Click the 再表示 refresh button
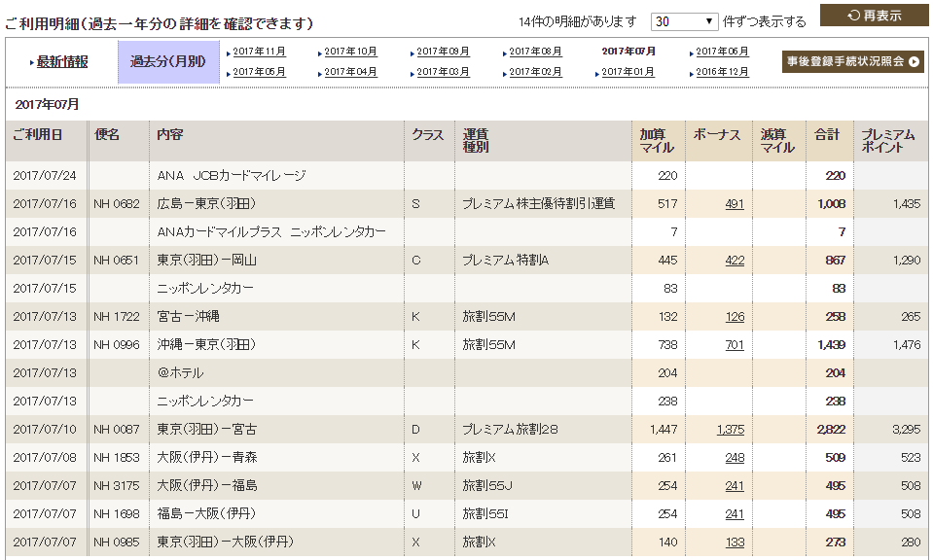 click(x=874, y=16)
